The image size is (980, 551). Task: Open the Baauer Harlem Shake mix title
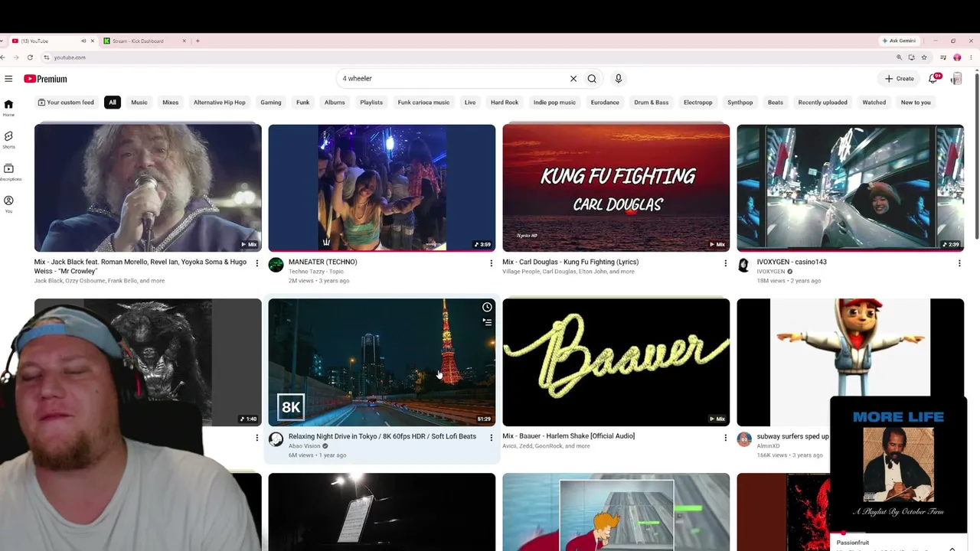[568, 436]
